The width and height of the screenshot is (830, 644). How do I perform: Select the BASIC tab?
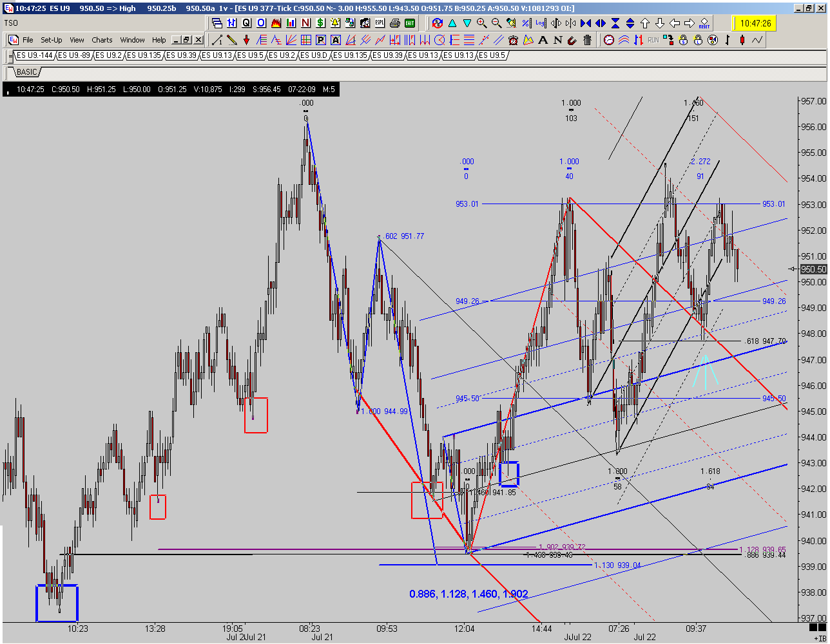[27, 72]
